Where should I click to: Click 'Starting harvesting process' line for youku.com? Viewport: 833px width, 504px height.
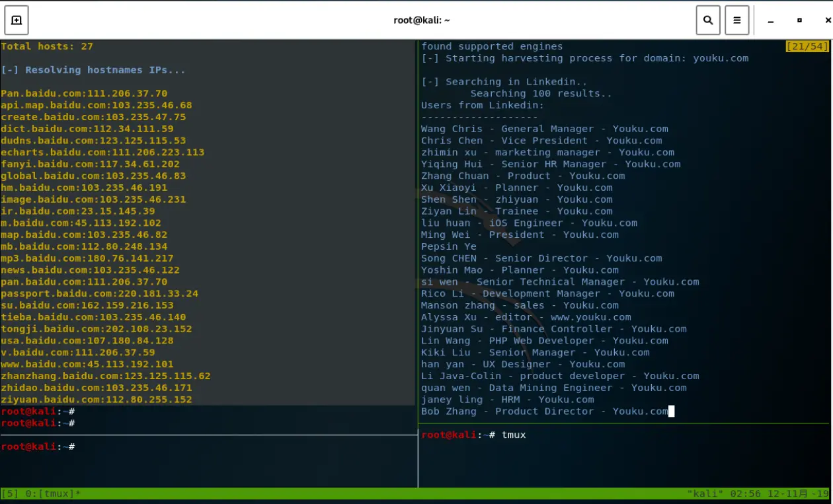point(585,58)
